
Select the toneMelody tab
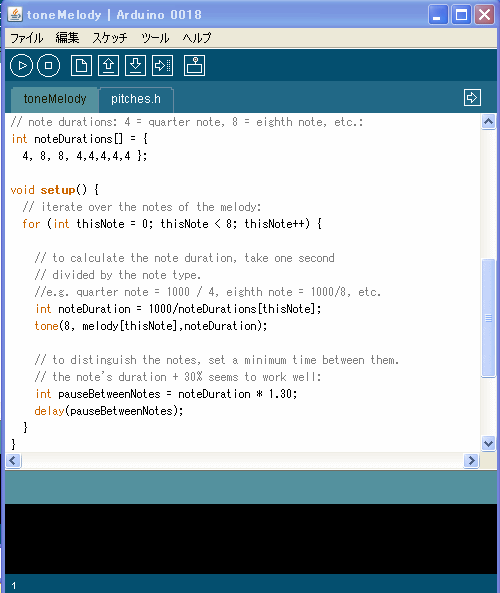[x=55, y=99]
